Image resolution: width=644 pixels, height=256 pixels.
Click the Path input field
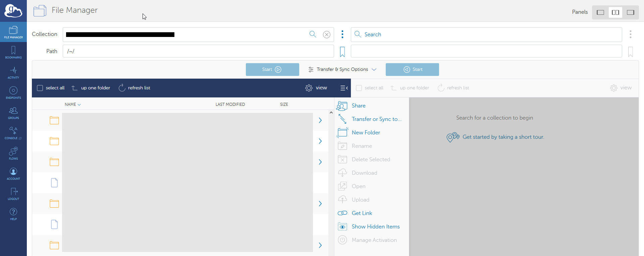pyautogui.click(x=198, y=51)
